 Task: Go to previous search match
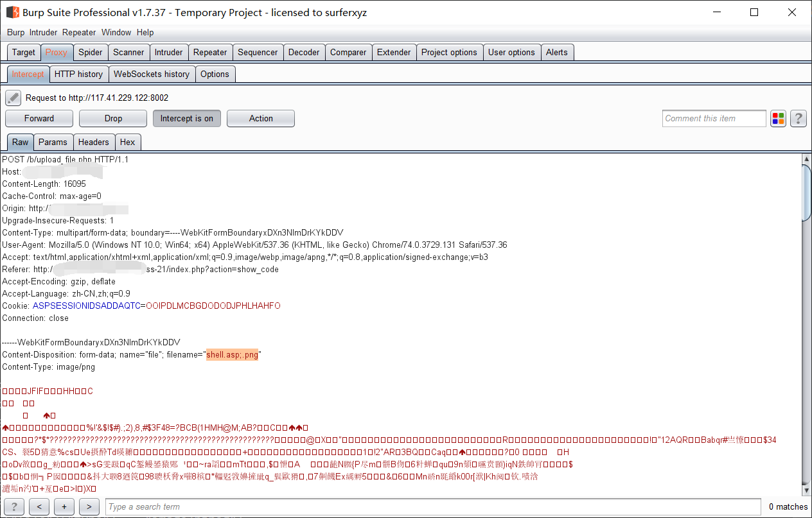pos(39,506)
